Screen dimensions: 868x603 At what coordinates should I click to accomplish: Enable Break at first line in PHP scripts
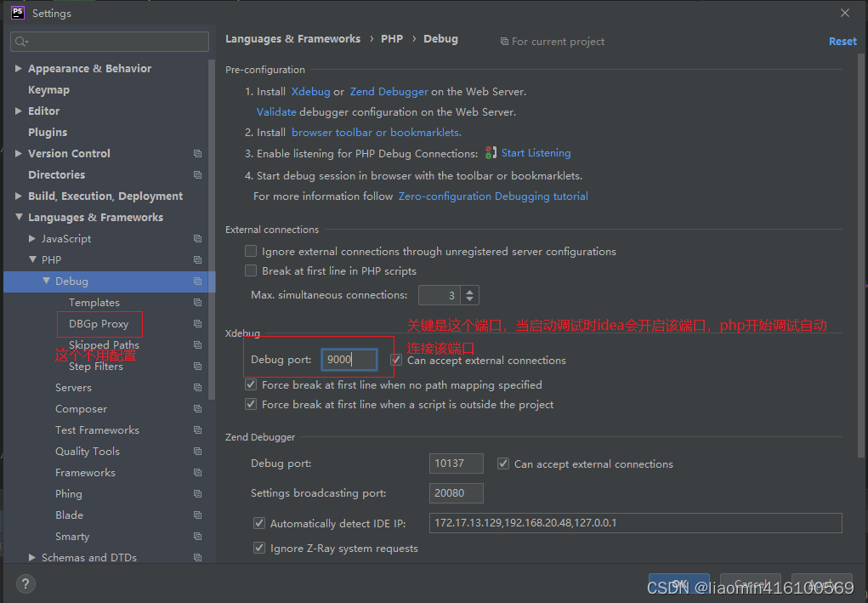tap(251, 270)
